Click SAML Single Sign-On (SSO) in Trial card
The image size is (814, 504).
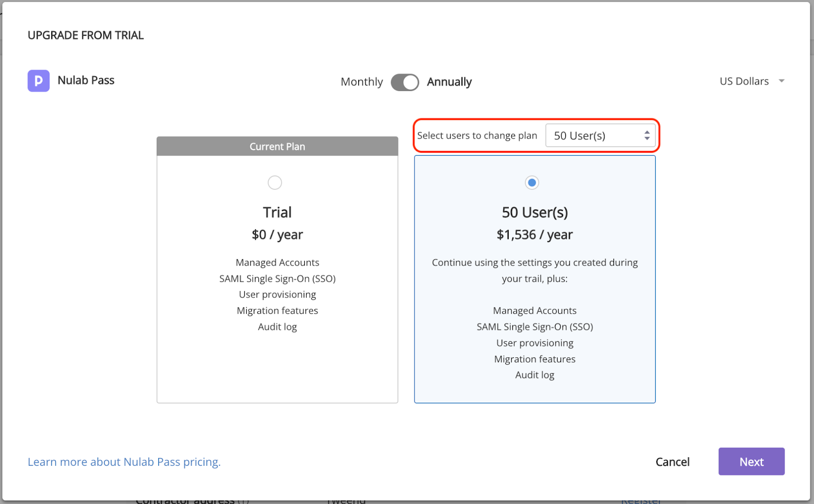[277, 279]
